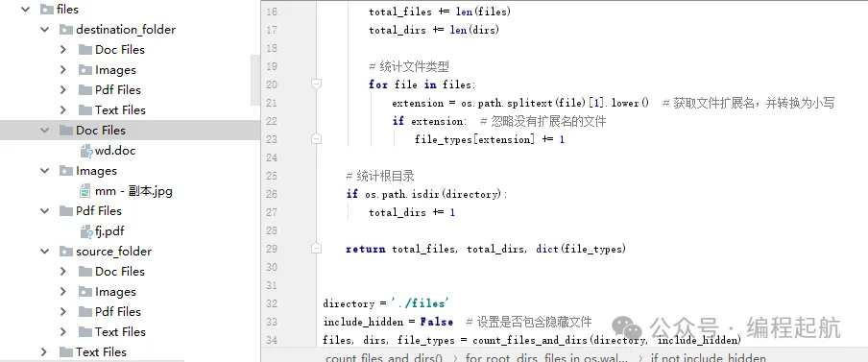Click the fold end marker on line 29
868x362 pixels.
[316, 249]
